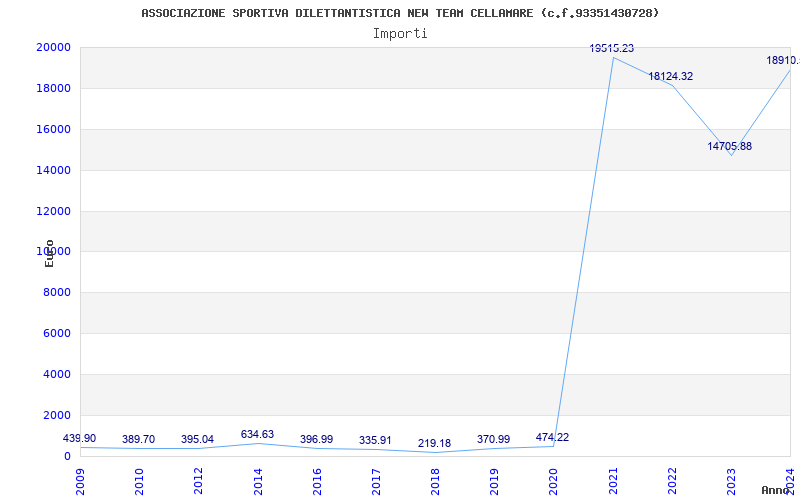This screenshot has width=800, height=500.
Task: Select the data label 634.63
Action: click(257, 434)
